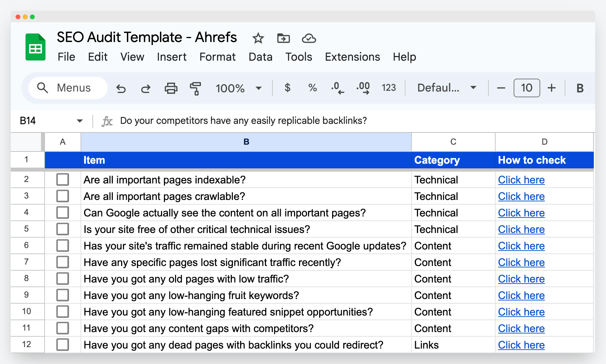Select the Print icon

tap(171, 88)
